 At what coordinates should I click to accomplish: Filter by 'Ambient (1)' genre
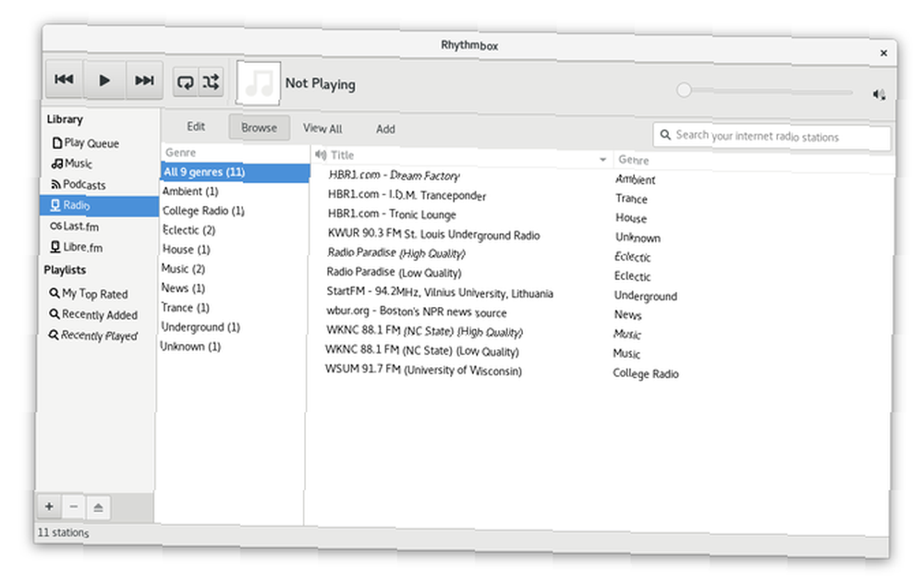coord(190,191)
